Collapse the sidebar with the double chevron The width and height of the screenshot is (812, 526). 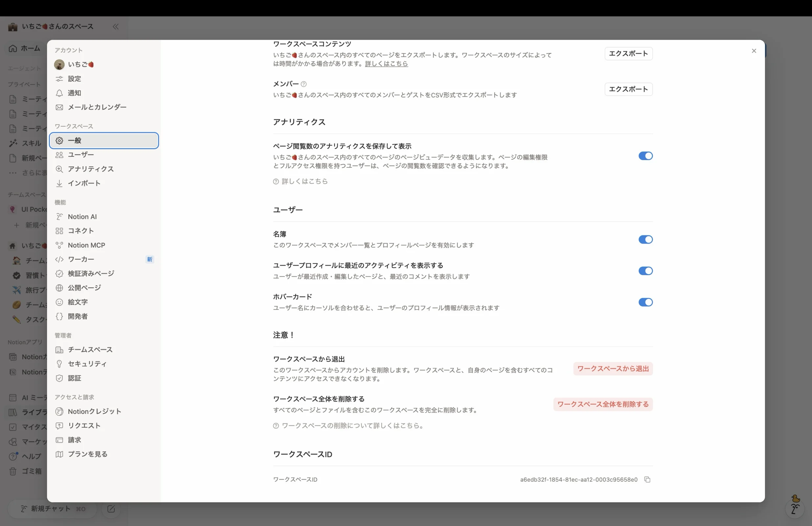(116, 27)
